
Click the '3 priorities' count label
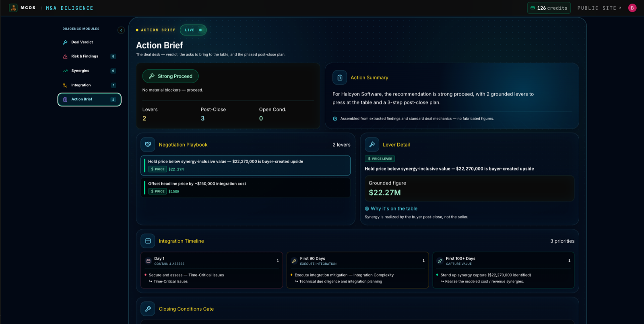(x=562, y=241)
